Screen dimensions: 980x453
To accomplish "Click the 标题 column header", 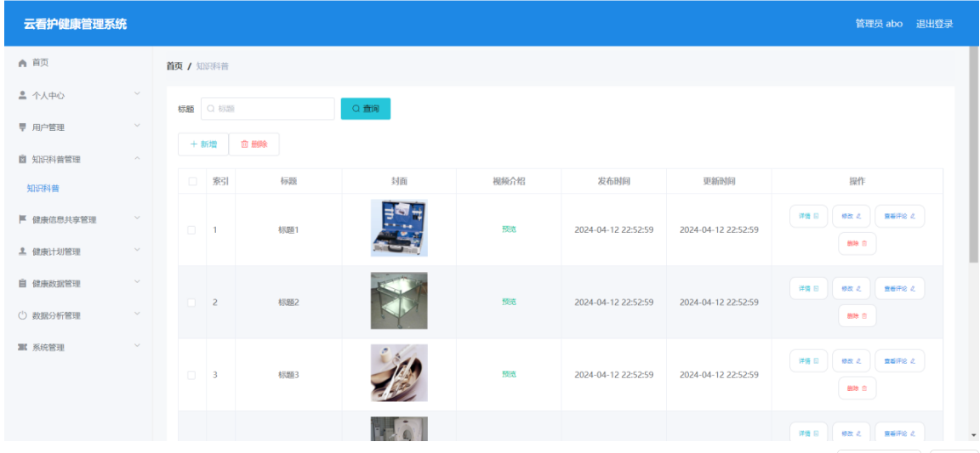I will point(288,182).
